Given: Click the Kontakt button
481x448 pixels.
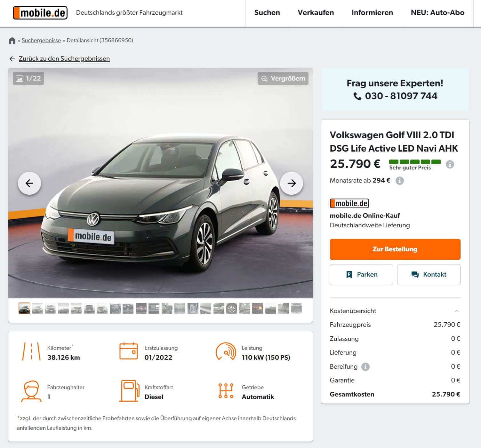Looking at the screenshot, I should [429, 274].
